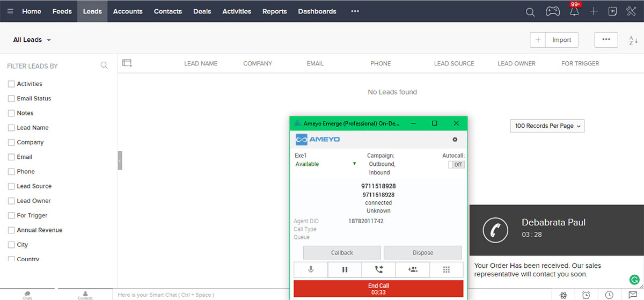Image resolution: width=644 pixels, height=300 pixels.
Task: Sort leads using the A-Z icon
Action: [633, 40]
